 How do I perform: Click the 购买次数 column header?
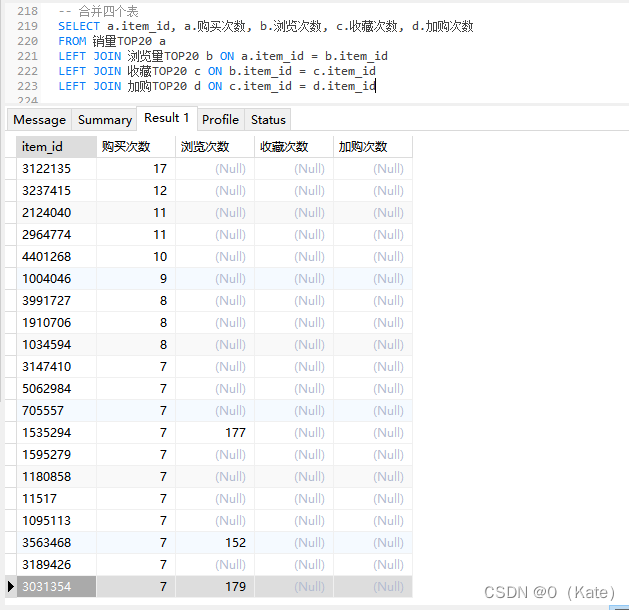click(136, 147)
